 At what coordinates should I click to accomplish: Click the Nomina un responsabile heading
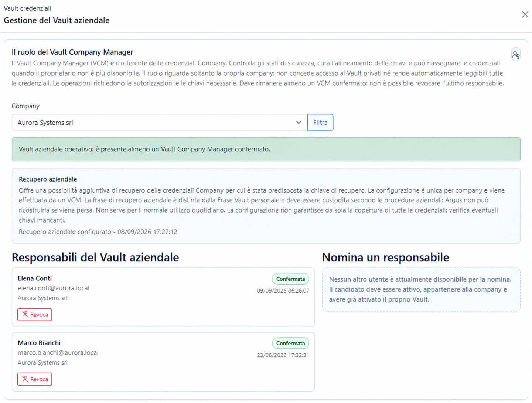click(386, 257)
